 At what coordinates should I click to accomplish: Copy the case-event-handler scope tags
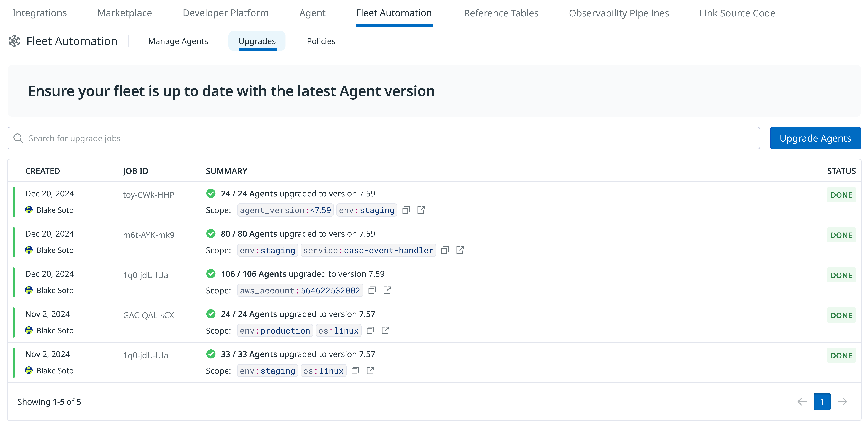tap(445, 250)
